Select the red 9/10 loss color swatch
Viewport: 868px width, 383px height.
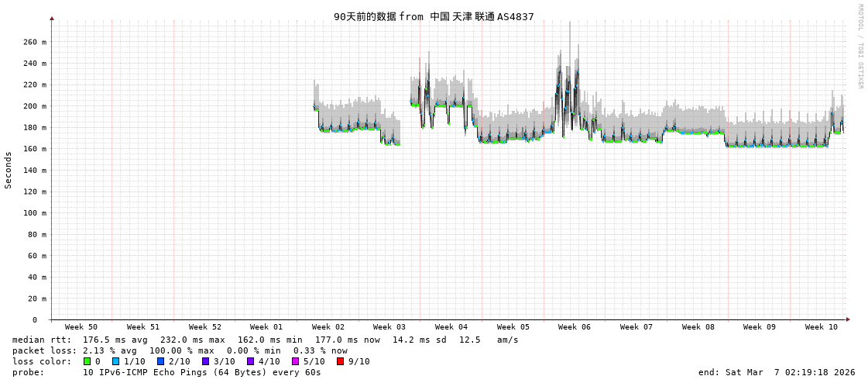tap(340, 361)
